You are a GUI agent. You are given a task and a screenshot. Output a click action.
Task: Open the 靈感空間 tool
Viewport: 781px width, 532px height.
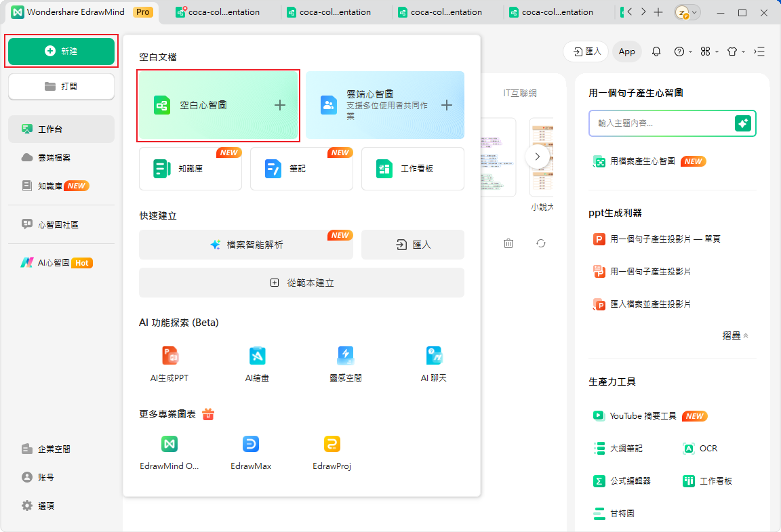click(345, 363)
